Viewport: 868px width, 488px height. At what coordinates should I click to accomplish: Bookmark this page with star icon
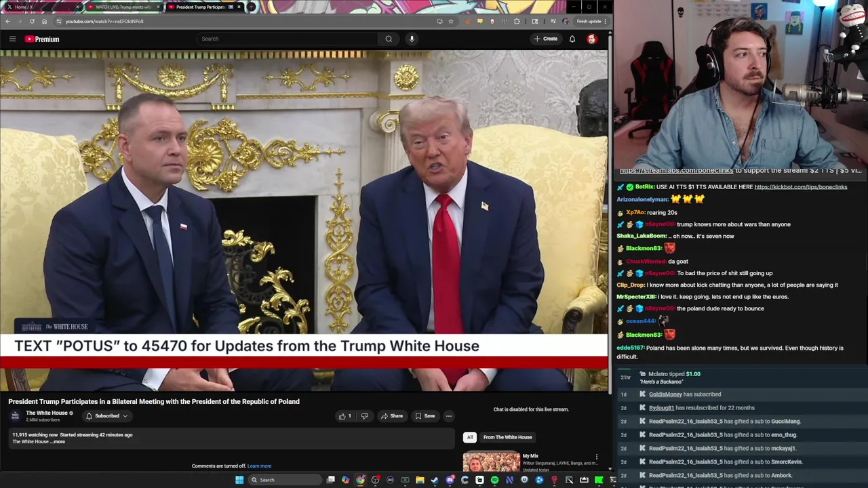click(x=450, y=21)
